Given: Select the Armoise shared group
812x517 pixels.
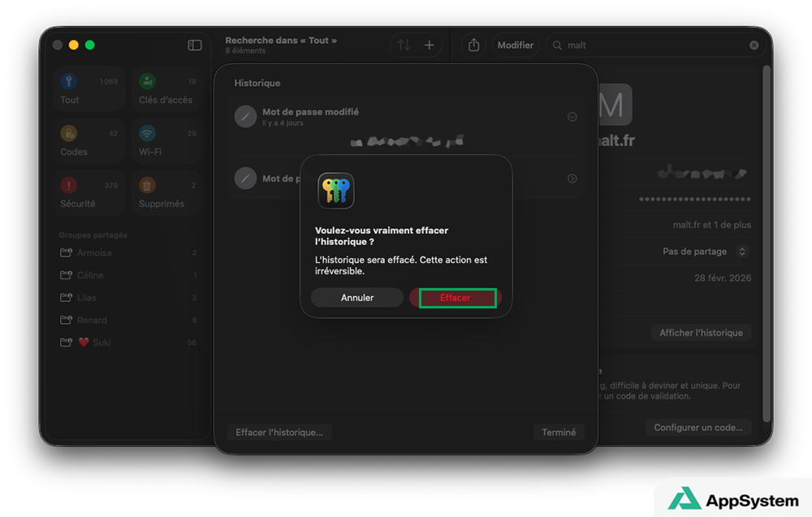Looking at the screenshot, I should [x=94, y=252].
